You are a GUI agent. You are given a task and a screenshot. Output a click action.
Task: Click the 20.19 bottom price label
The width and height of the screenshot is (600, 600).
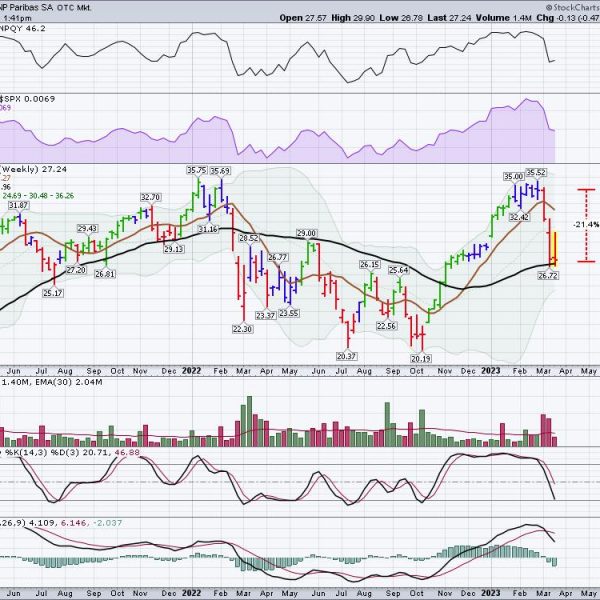pos(421,359)
